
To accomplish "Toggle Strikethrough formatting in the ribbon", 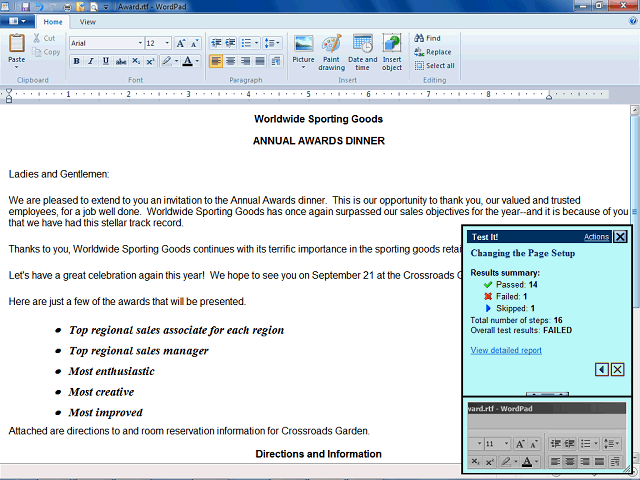I will 121,61.
